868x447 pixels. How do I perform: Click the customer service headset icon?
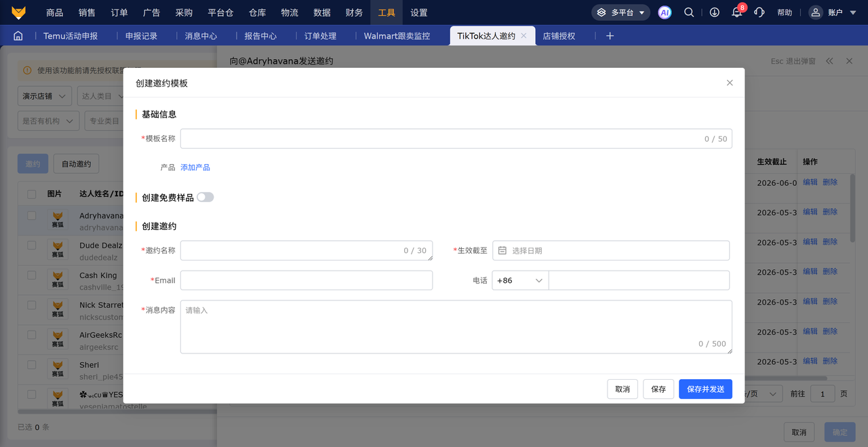[x=759, y=12]
